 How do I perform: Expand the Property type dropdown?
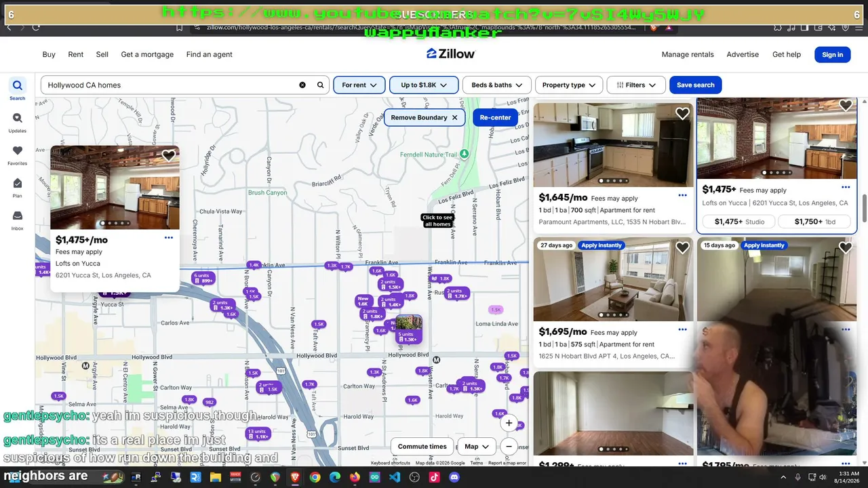tap(569, 85)
